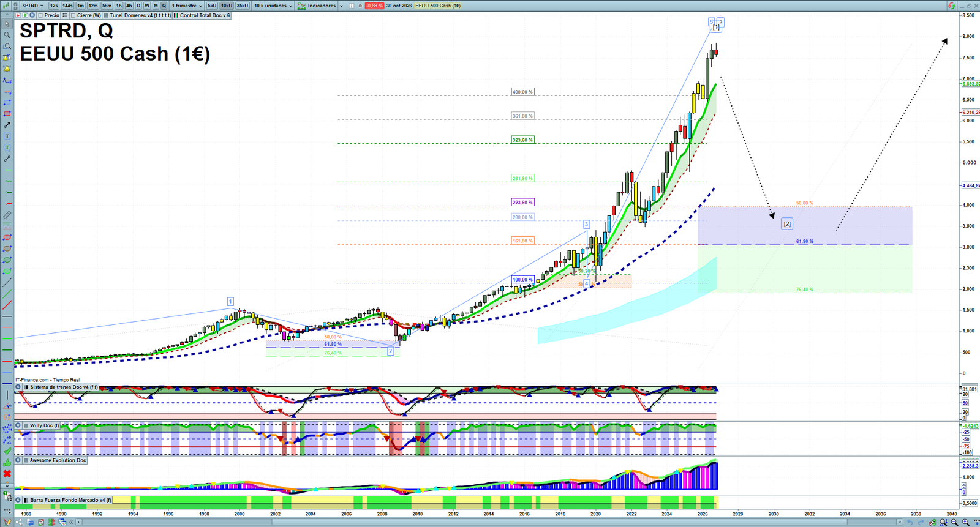Click the horizontal scrollbar at bottom
980x527 pixels.
click(490, 522)
